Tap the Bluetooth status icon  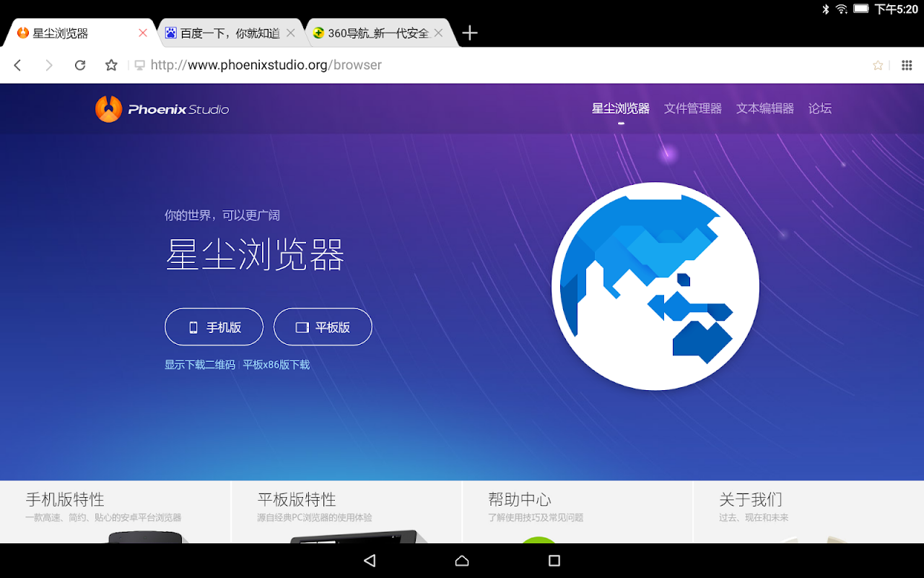click(826, 9)
